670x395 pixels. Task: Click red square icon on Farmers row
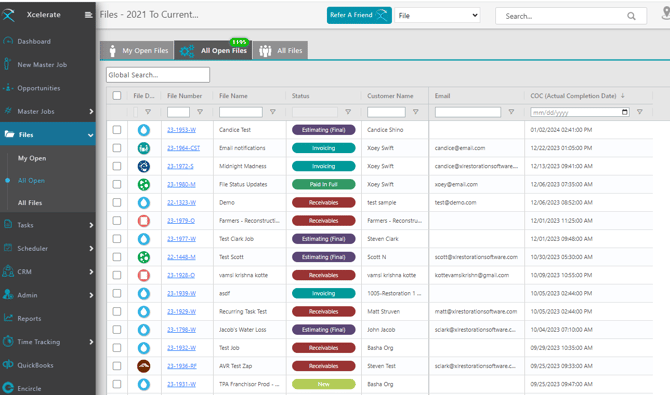click(x=144, y=221)
